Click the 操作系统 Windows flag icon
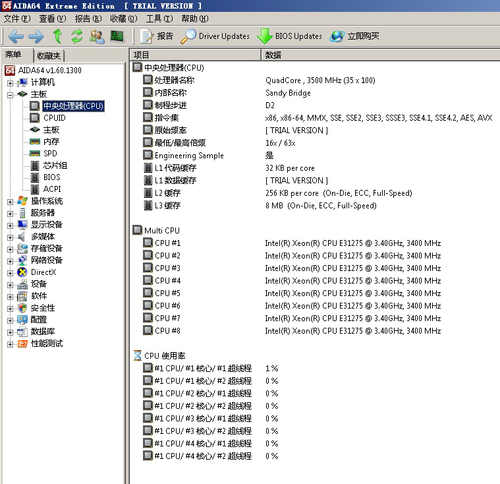This screenshot has height=484, width=500. (22, 201)
